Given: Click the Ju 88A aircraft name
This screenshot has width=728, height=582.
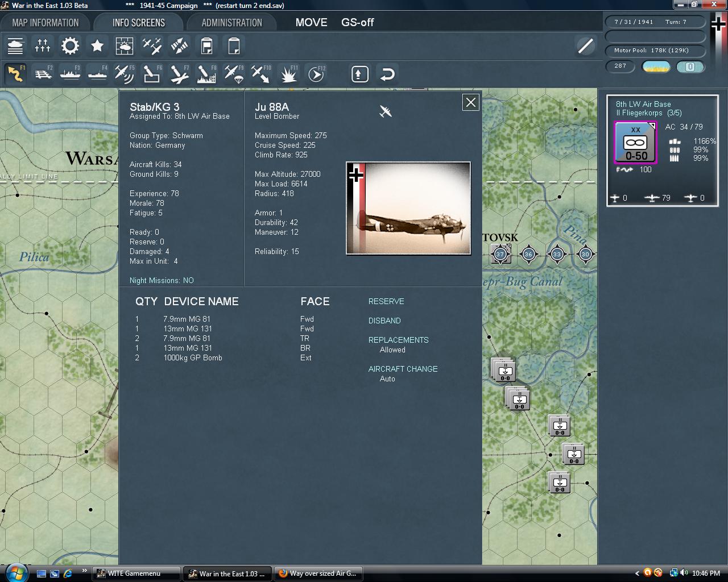Looking at the screenshot, I should [272, 107].
